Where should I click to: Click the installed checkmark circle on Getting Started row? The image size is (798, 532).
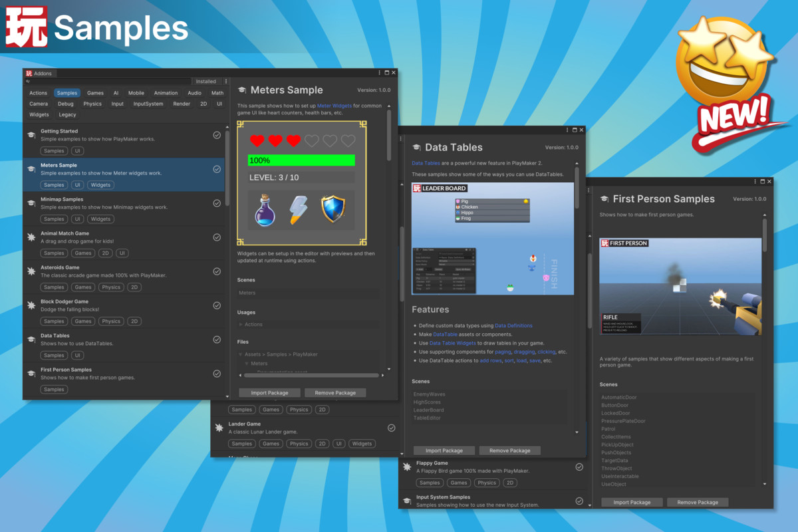217,135
